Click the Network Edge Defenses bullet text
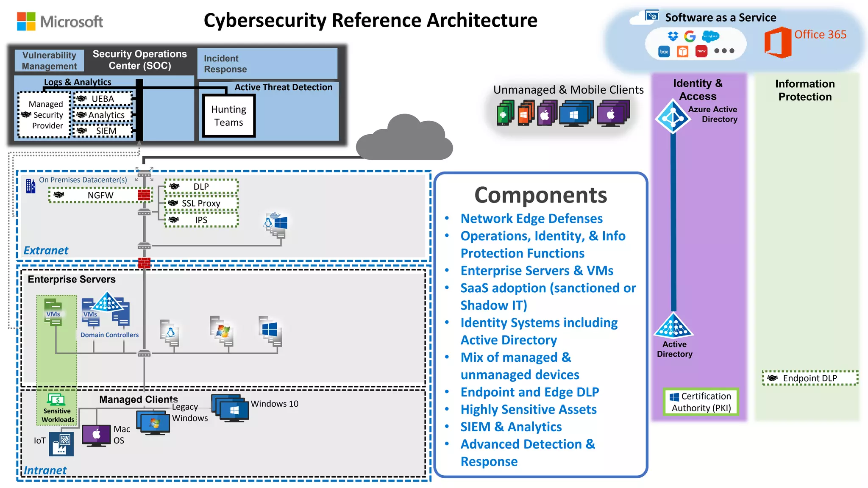 coord(531,219)
